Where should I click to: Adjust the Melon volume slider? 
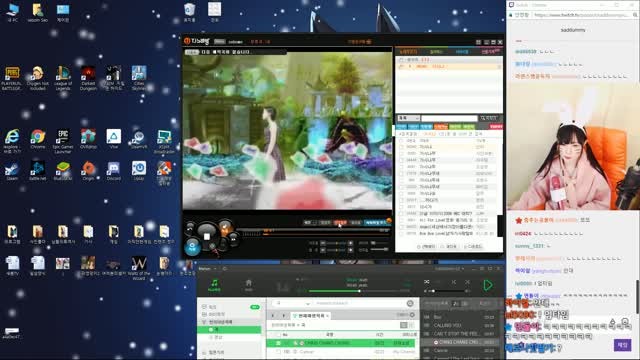click(447, 291)
